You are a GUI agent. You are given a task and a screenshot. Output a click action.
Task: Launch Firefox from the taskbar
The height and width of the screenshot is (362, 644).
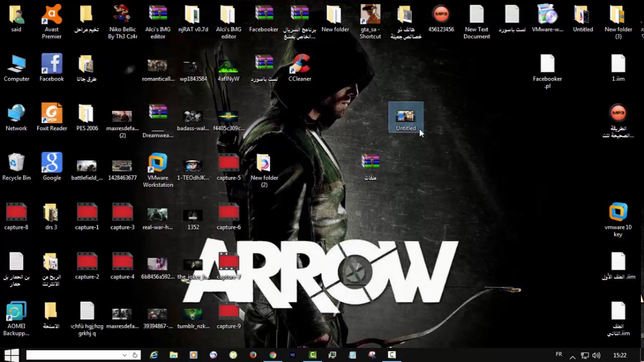253,355
